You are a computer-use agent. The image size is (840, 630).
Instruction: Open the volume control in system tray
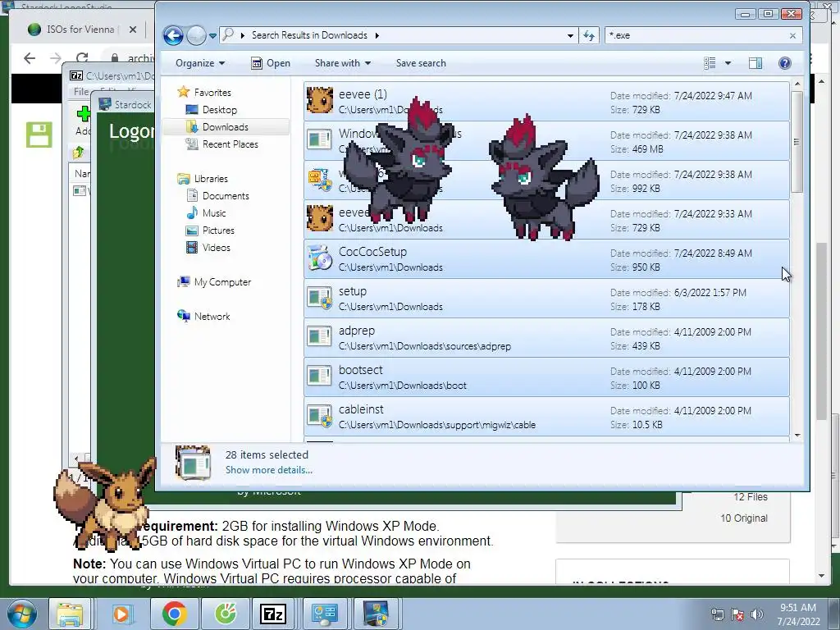[x=757, y=614]
